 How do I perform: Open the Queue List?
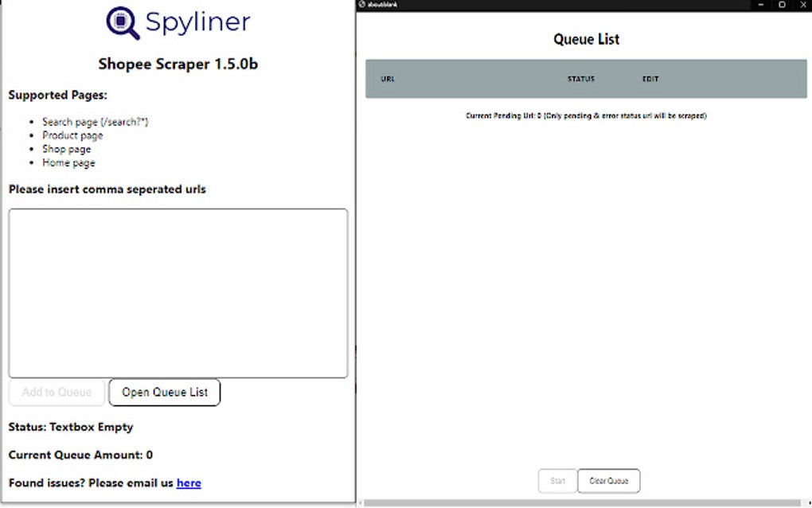click(x=164, y=392)
